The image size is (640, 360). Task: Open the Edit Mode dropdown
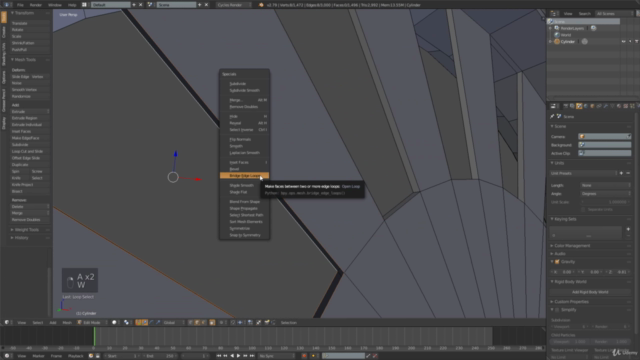[x=92, y=322]
